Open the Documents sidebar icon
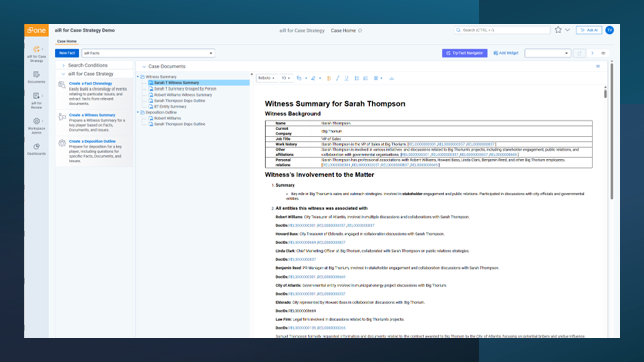Viewport: 644px width, 362px height. (x=36, y=75)
